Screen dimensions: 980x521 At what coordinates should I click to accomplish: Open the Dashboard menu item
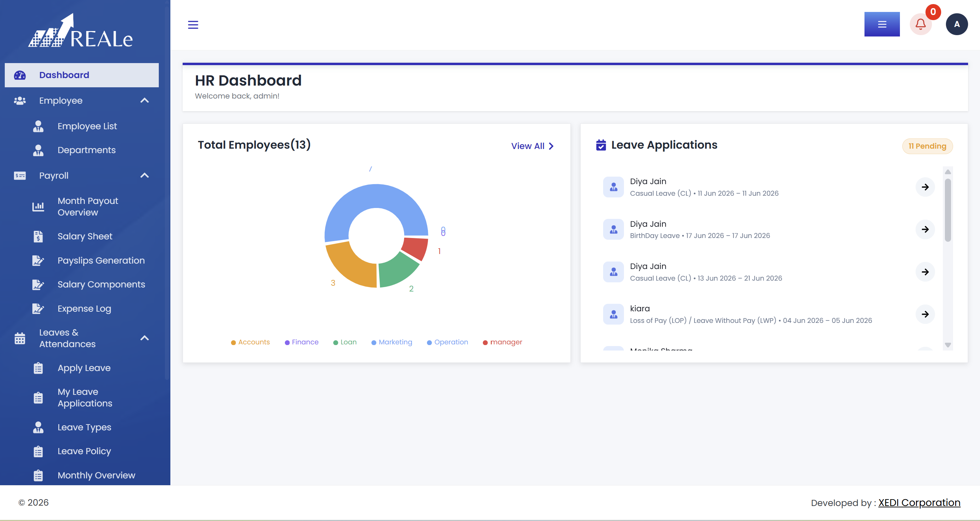pyautogui.click(x=81, y=75)
